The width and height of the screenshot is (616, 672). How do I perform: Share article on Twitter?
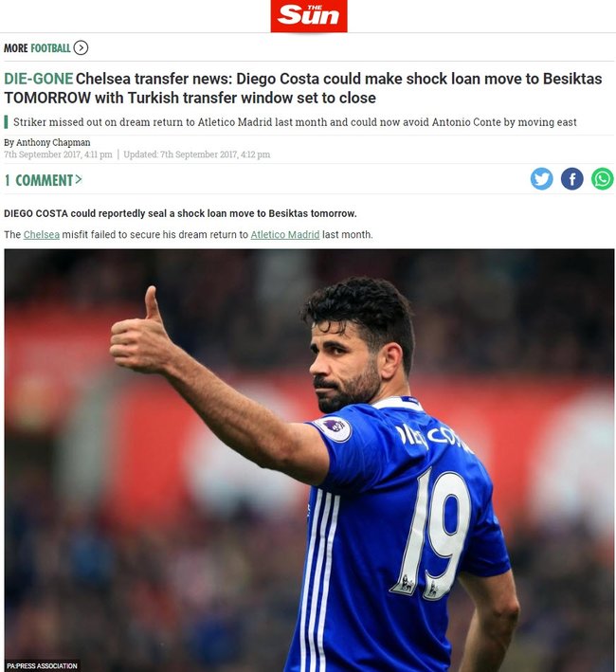point(541,179)
